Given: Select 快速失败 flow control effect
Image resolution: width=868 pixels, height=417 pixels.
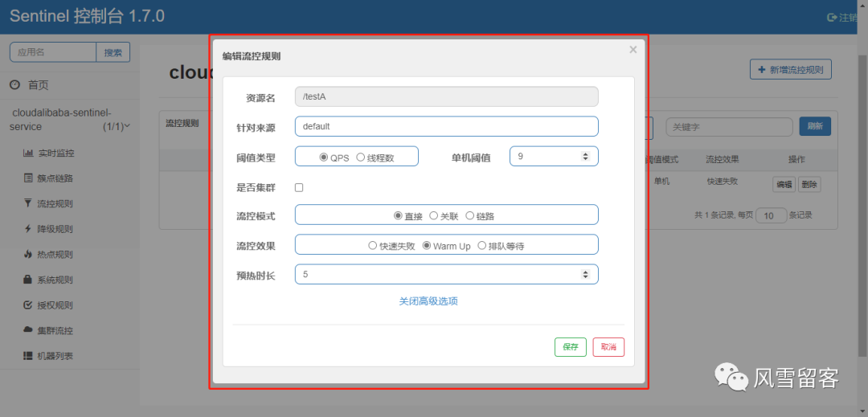Looking at the screenshot, I should pos(373,246).
